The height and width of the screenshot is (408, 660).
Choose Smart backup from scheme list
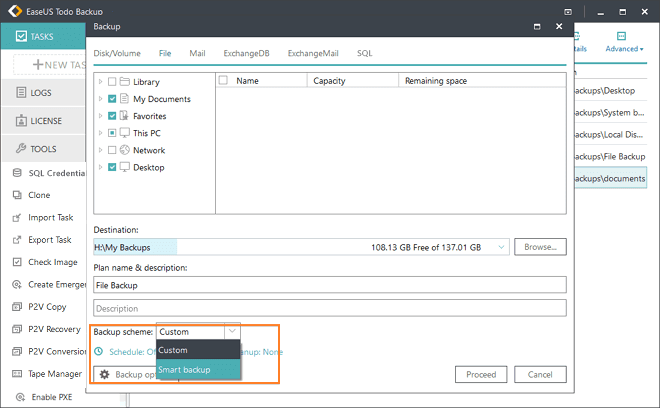coord(198,369)
